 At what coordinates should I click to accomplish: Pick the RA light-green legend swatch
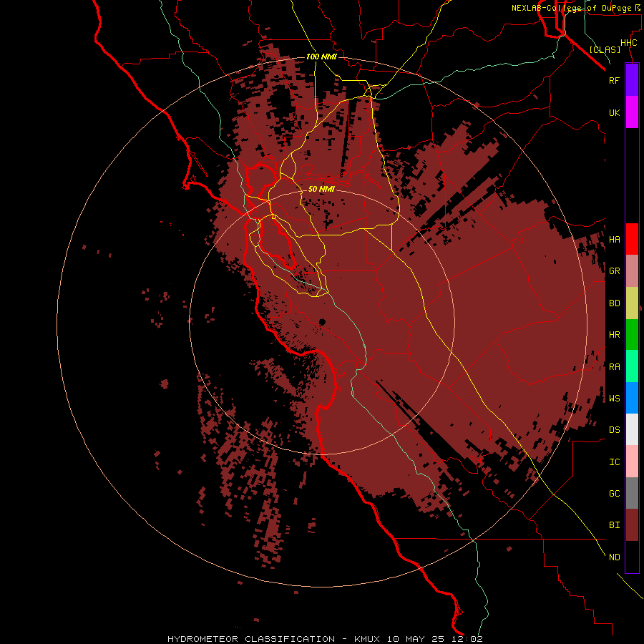pyautogui.click(x=632, y=366)
